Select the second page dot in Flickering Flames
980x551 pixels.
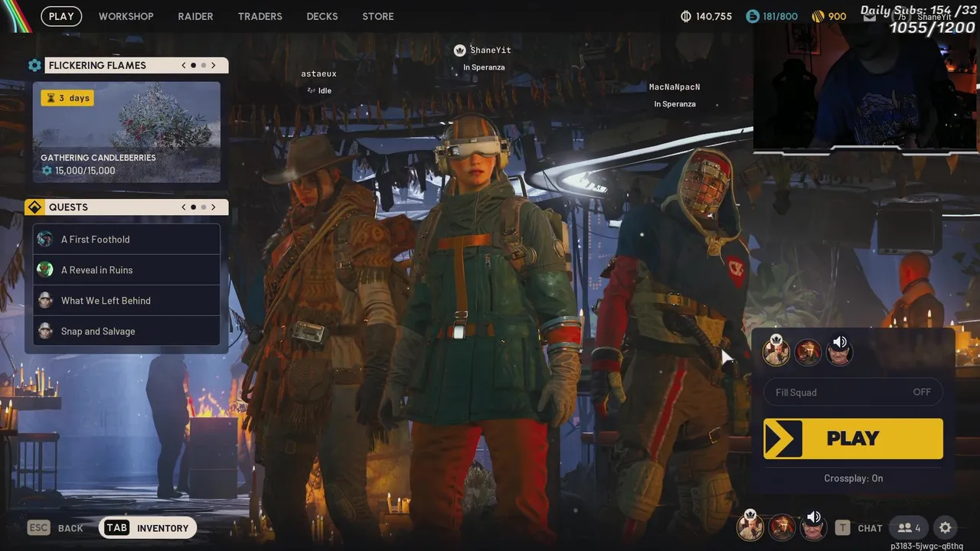tap(204, 65)
